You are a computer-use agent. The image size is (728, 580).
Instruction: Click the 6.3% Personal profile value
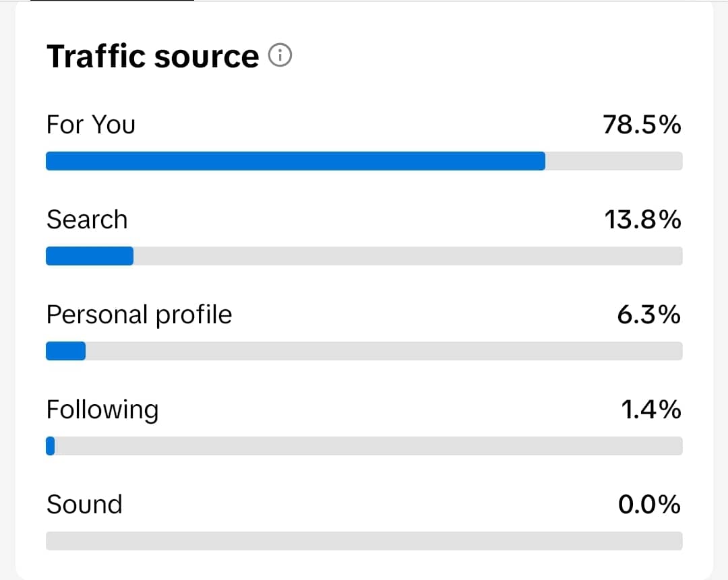648,315
